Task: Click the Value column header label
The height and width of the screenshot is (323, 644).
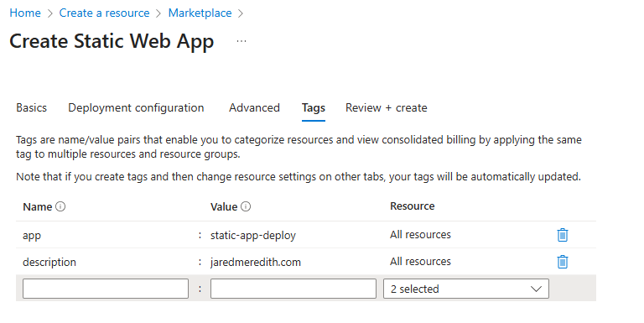Action: tap(224, 206)
